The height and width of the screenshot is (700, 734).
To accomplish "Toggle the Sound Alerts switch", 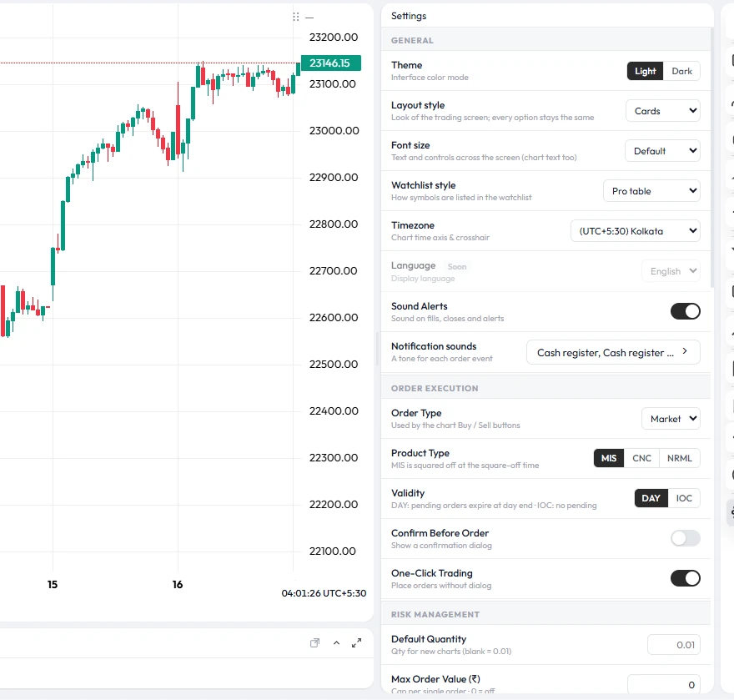I will click(x=686, y=311).
